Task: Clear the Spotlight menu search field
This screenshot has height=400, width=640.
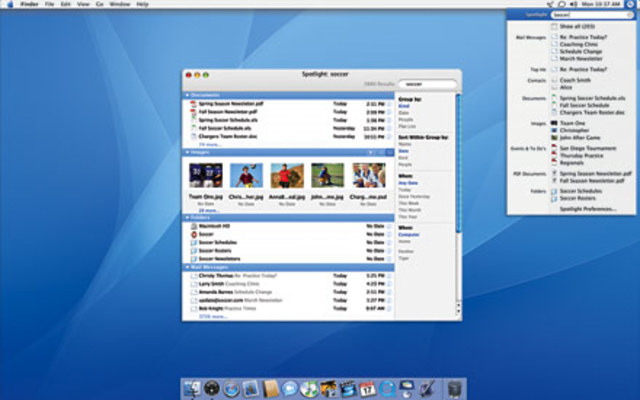Action: pyautogui.click(x=630, y=15)
